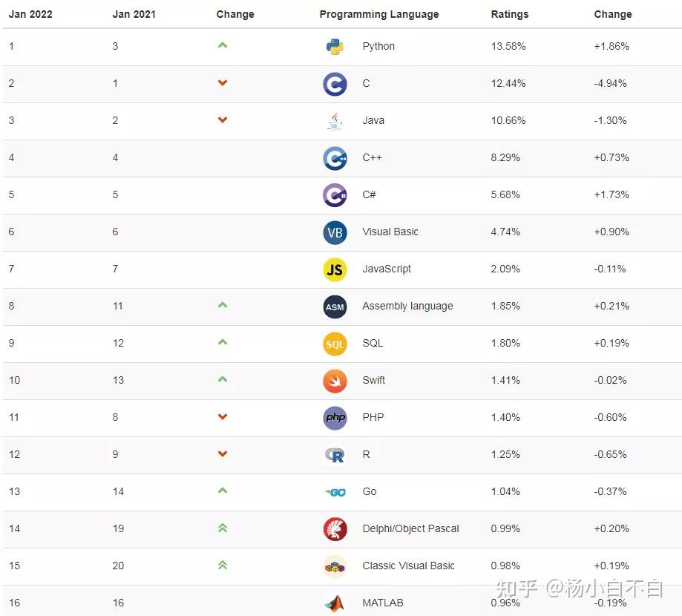The height and width of the screenshot is (616, 682).
Task: Click the Go language name text
Action: [x=369, y=491]
